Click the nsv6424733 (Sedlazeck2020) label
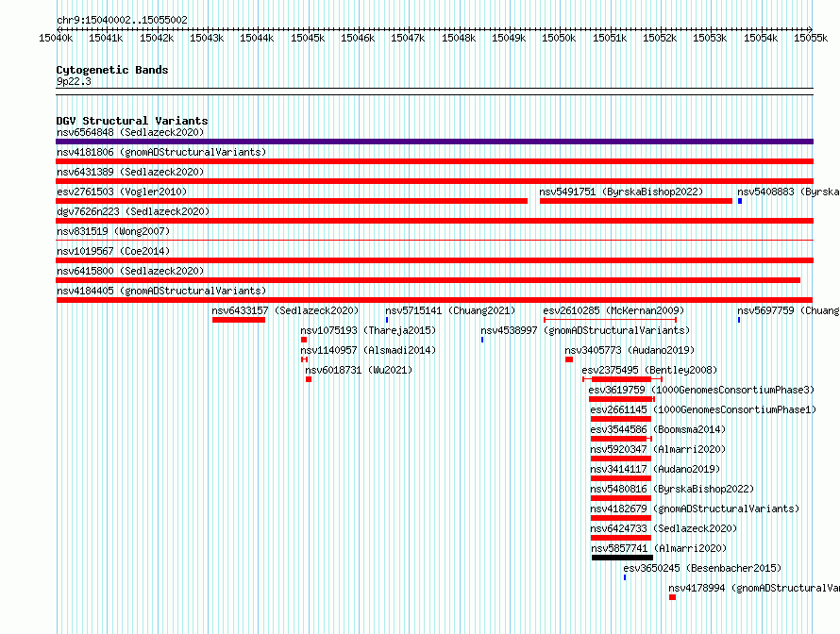The height and width of the screenshot is (634, 840). pos(664,528)
